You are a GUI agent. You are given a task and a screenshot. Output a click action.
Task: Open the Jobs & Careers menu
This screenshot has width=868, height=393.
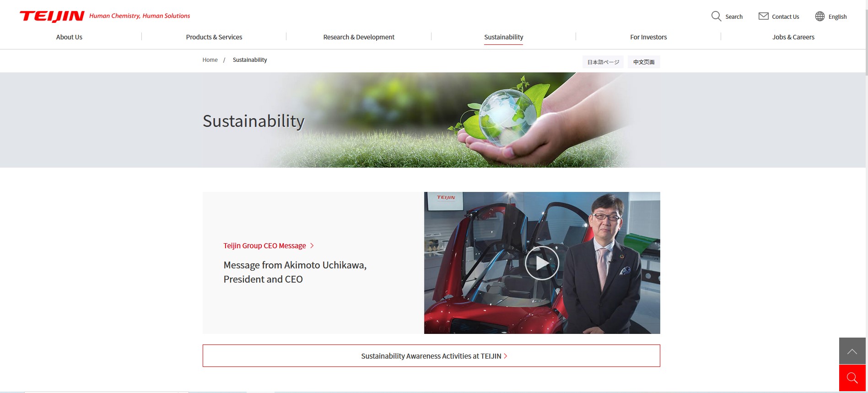click(x=793, y=37)
